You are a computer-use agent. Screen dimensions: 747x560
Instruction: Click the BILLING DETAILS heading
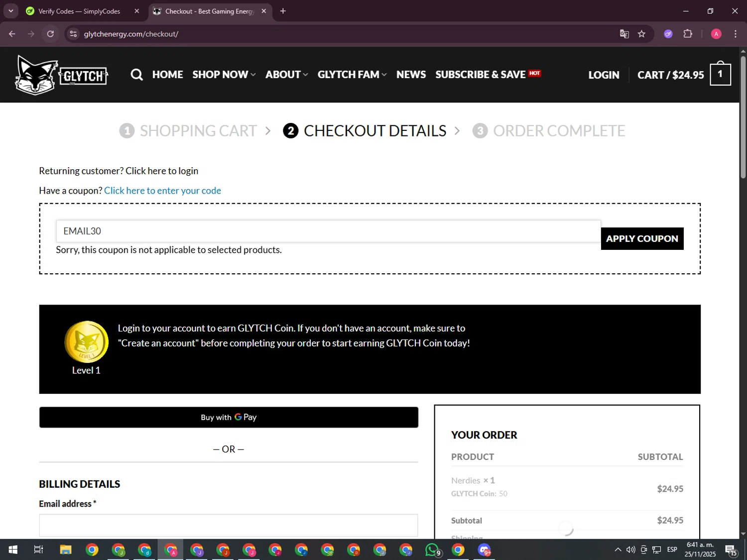pyautogui.click(x=80, y=484)
